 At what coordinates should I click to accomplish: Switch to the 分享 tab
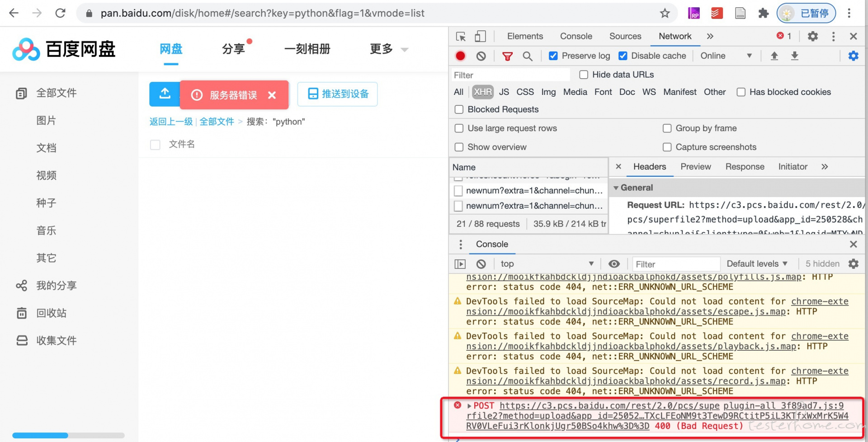(x=233, y=49)
